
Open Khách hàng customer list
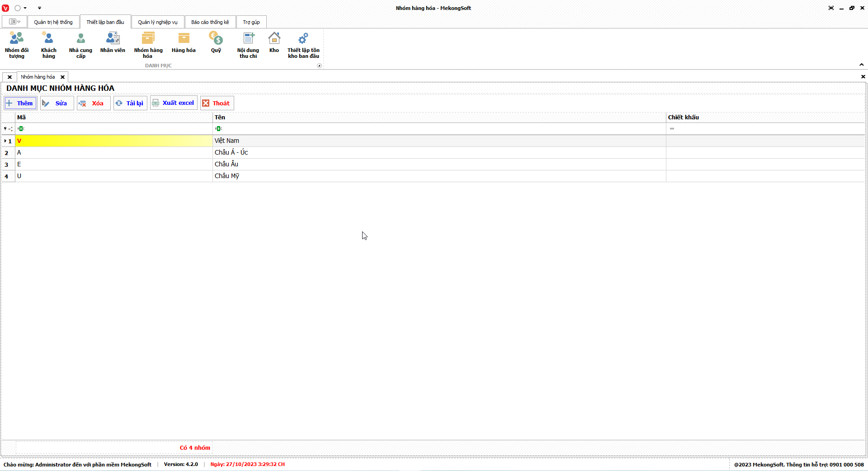(x=49, y=45)
